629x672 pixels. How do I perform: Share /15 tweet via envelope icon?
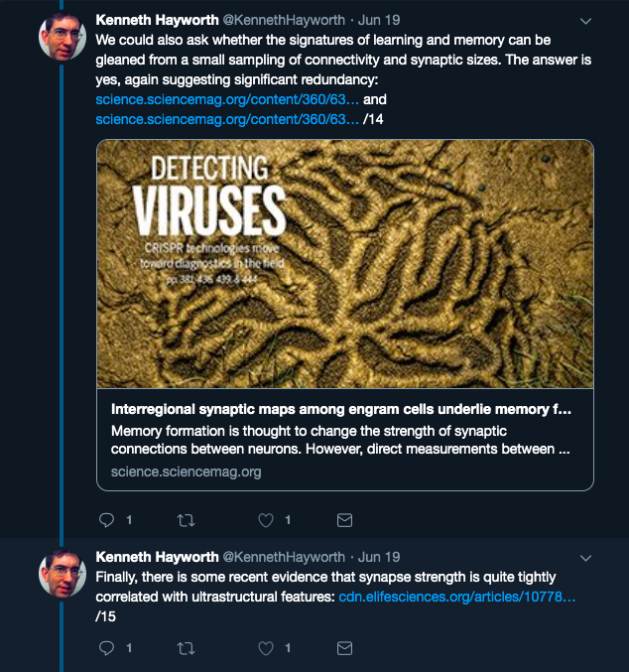pos(344,648)
